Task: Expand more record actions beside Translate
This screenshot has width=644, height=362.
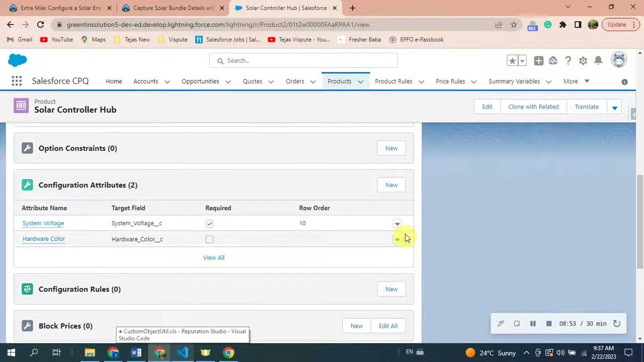Action: click(x=614, y=107)
